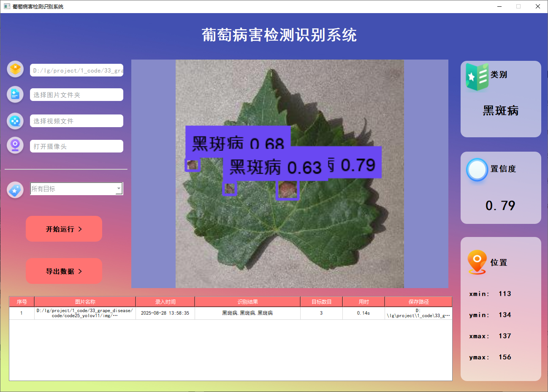The width and height of the screenshot is (548, 392).
Task: Click the category value 黑斑病 in 类别 panel
Action: point(501,111)
